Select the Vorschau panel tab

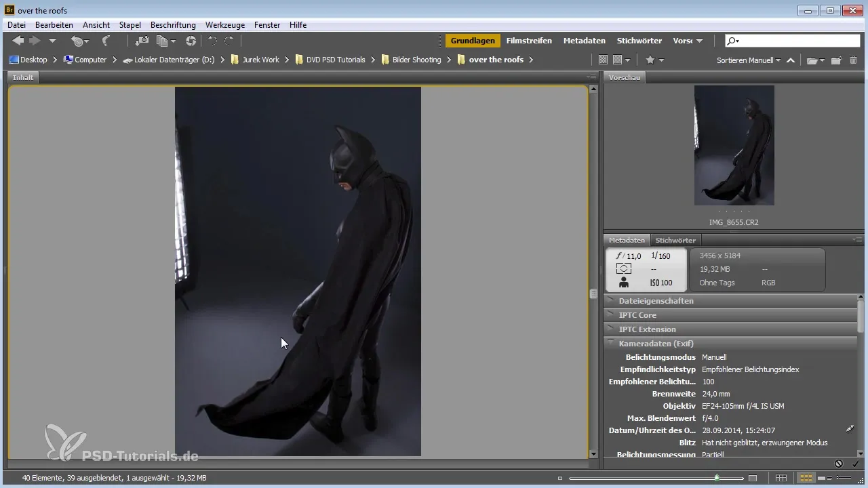(625, 77)
